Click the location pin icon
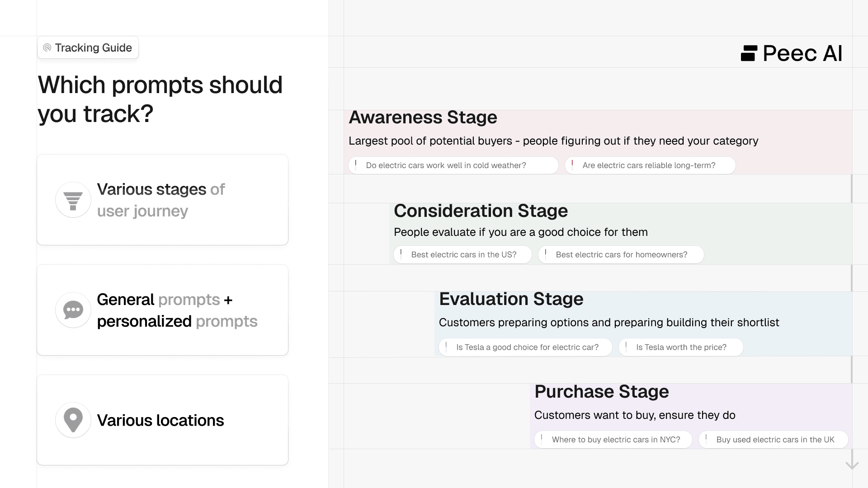The image size is (868, 488). pos(73,420)
